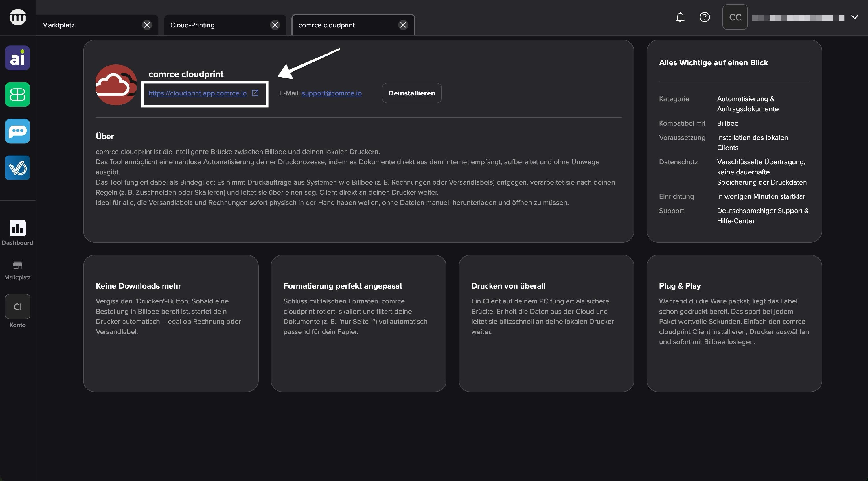868x481 pixels.
Task: Open the blue chat bubble app
Action: [x=18, y=131]
